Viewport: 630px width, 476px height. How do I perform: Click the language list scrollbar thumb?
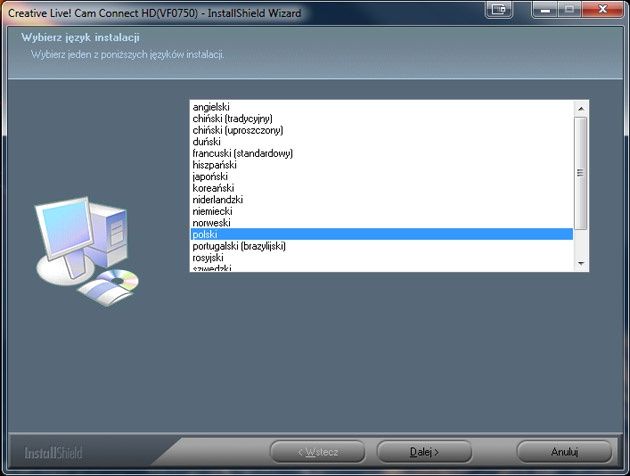click(581, 173)
